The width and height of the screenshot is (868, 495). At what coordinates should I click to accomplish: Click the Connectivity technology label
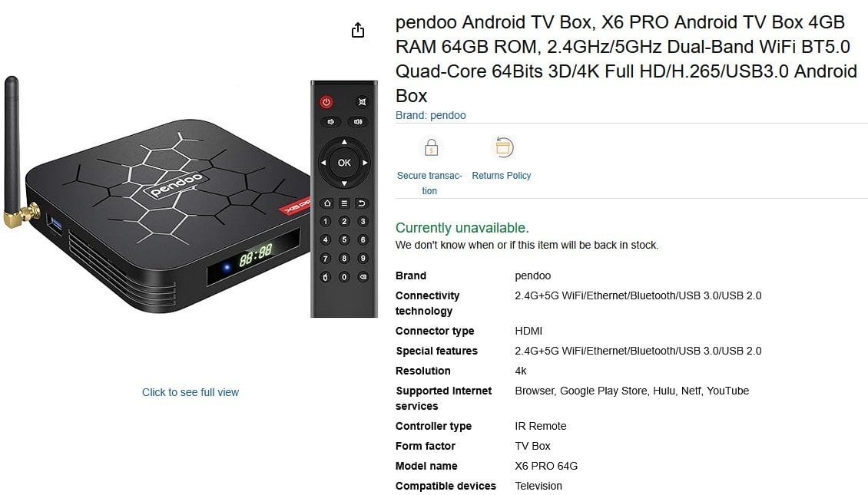[x=427, y=303]
